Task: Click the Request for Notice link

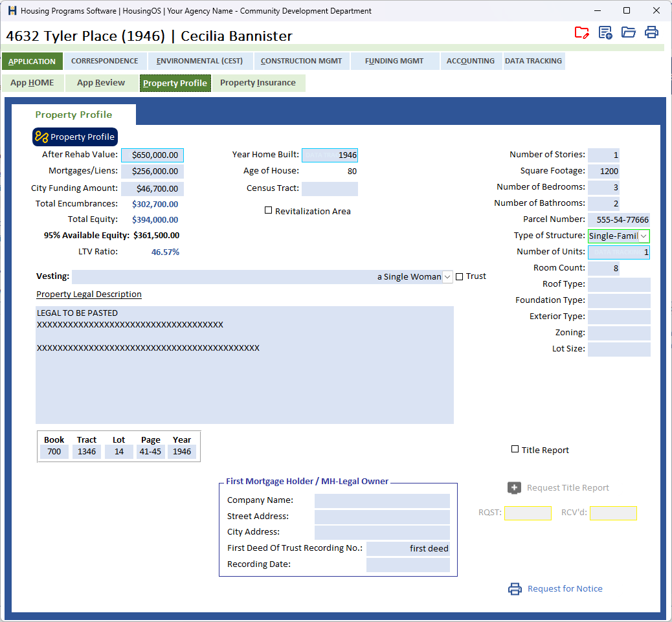Action: (x=565, y=588)
